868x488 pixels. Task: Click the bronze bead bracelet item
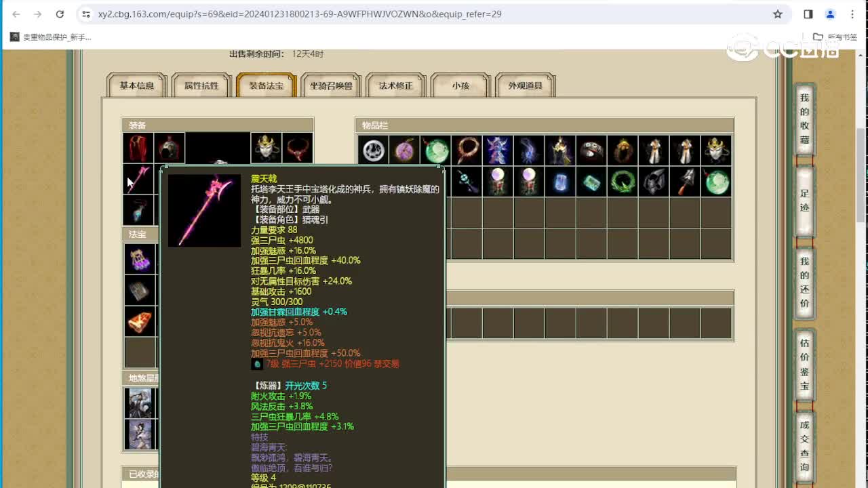pyautogui.click(x=467, y=150)
